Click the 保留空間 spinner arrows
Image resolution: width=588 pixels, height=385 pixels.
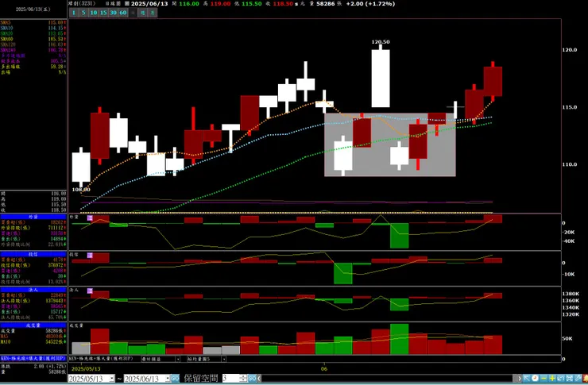click(244, 379)
